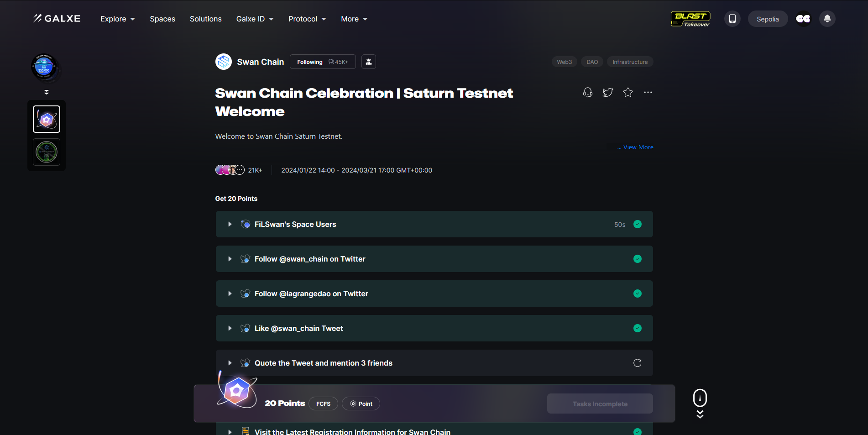Click the Galxe logo to go home
The image size is (868, 435).
(x=57, y=19)
